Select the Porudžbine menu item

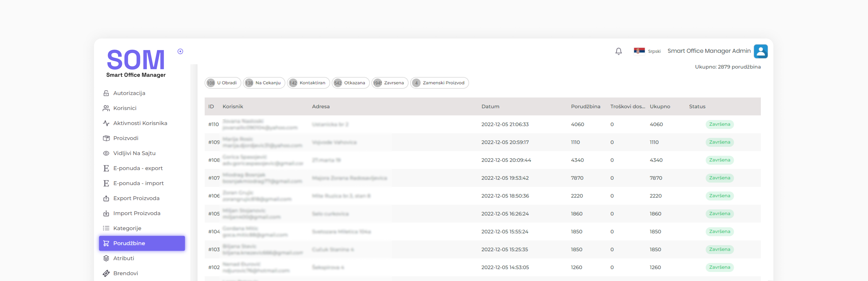coord(142,243)
